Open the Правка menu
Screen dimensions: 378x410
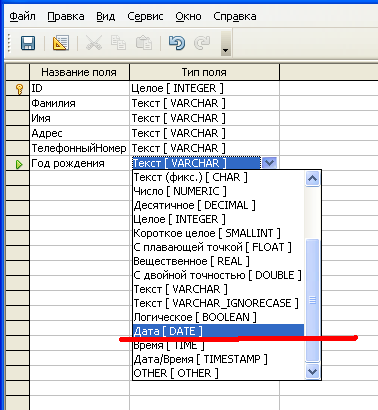(x=66, y=16)
